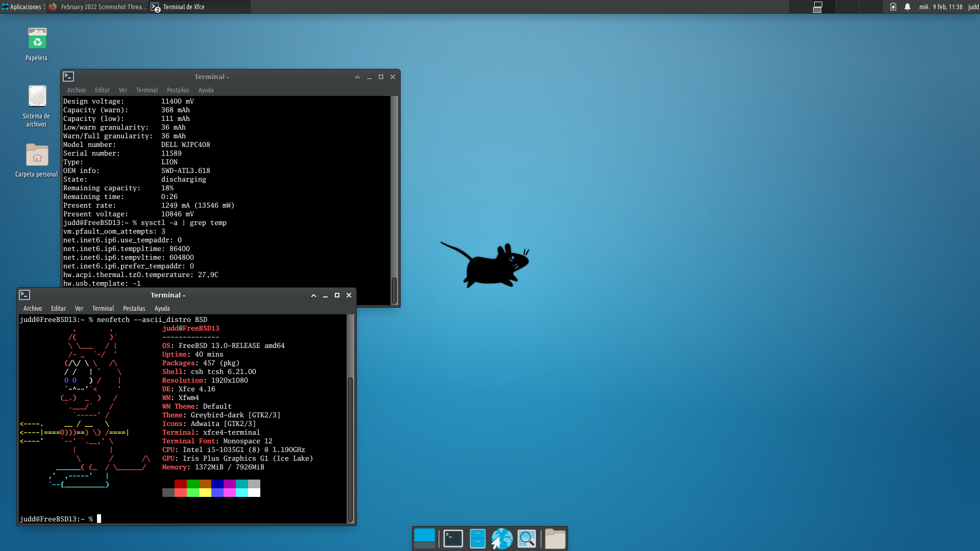Image resolution: width=980 pixels, height=551 pixels.
Task: Click the dark red swatch in neofetch palette
Action: pos(181,484)
